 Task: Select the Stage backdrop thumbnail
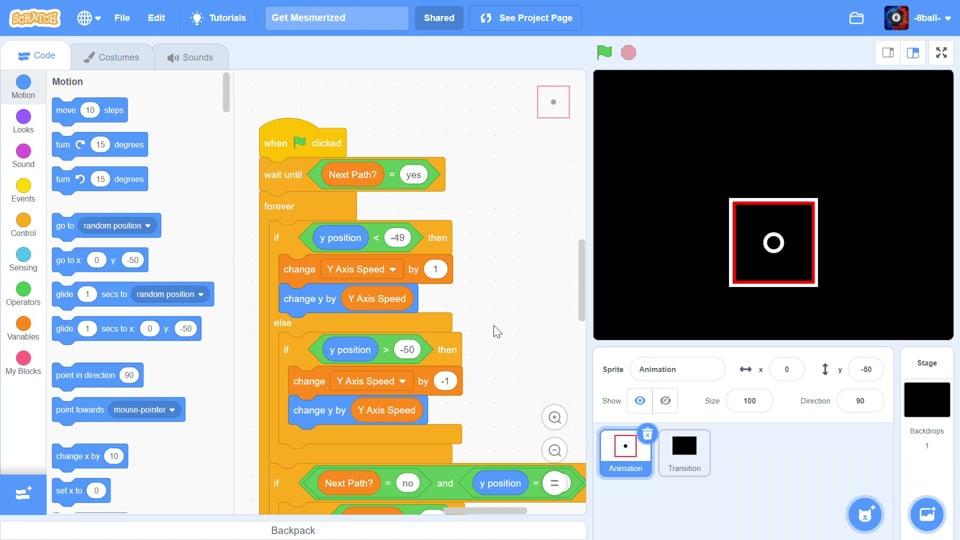click(926, 399)
